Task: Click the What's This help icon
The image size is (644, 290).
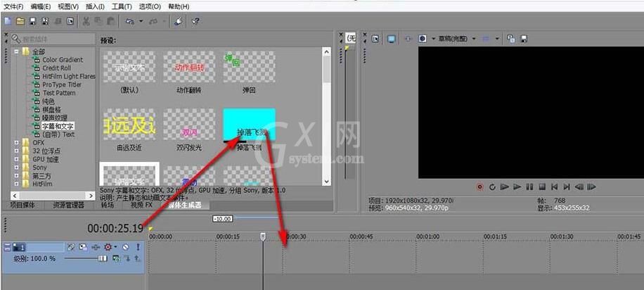Action: (195, 21)
